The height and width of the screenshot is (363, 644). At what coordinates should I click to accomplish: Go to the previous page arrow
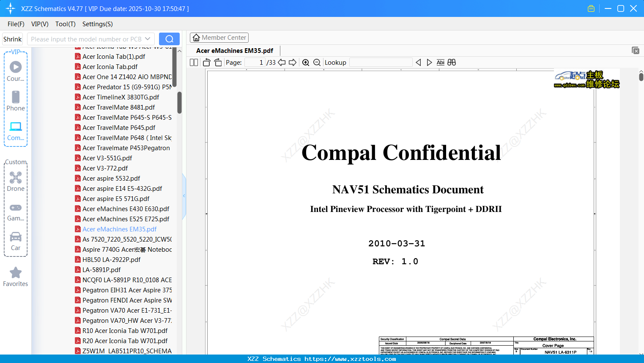(282, 63)
